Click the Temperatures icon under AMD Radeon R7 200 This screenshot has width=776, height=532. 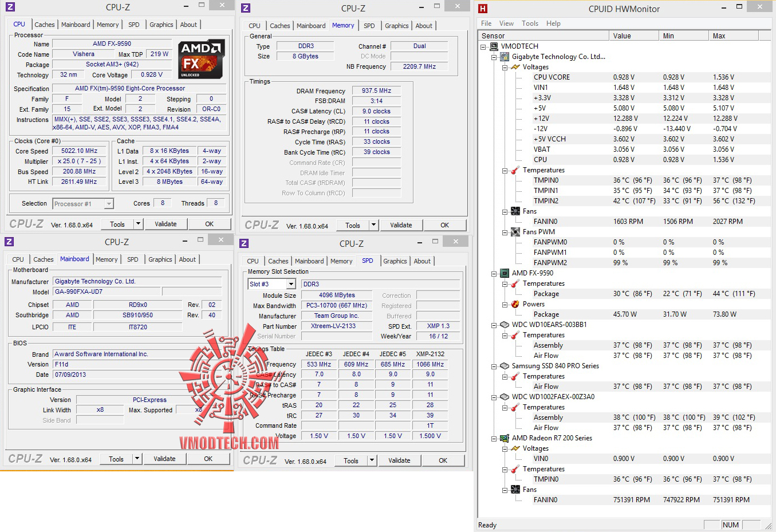pos(515,469)
